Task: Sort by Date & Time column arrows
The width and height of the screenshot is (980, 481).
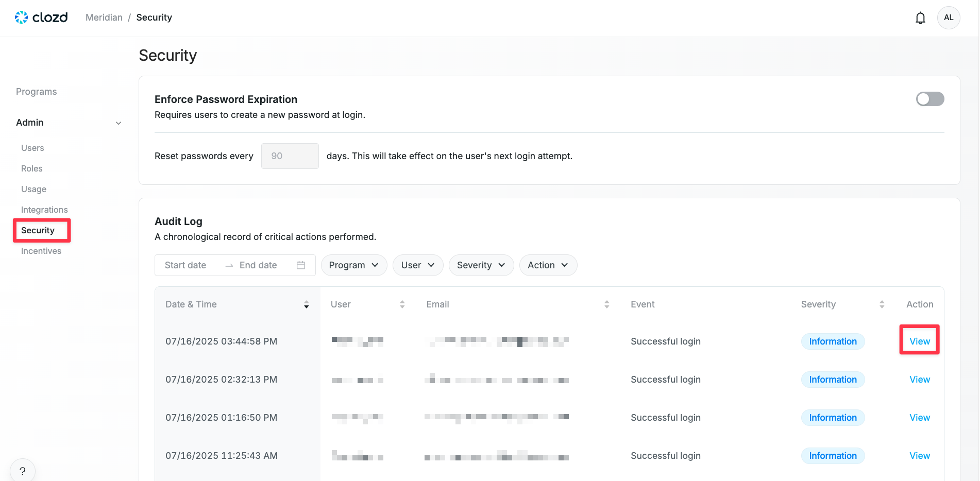Action: click(306, 304)
